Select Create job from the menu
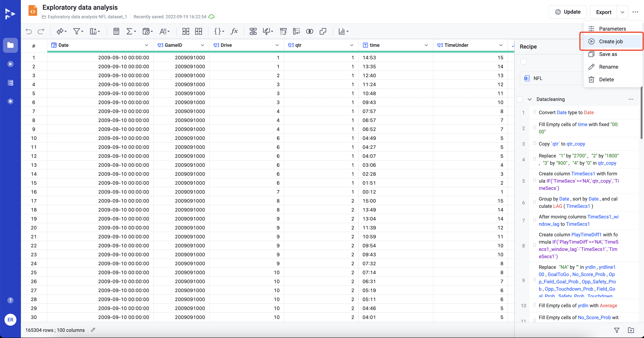The image size is (644, 338). click(612, 41)
